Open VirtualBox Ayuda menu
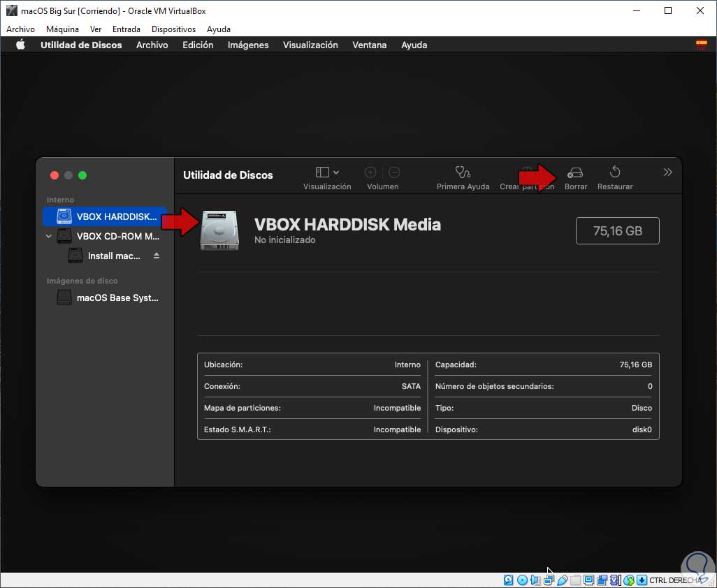The height and width of the screenshot is (588, 717). [x=219, y=29]
